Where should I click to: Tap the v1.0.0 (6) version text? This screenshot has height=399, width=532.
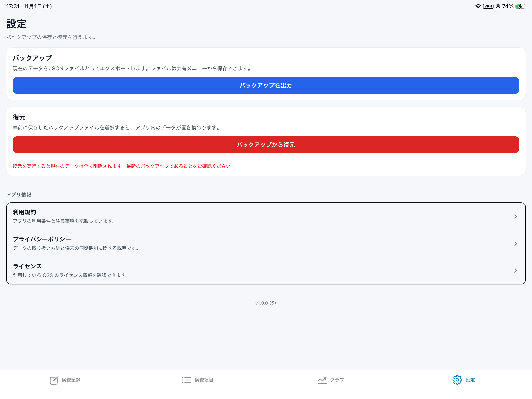(x=266, y=303)
